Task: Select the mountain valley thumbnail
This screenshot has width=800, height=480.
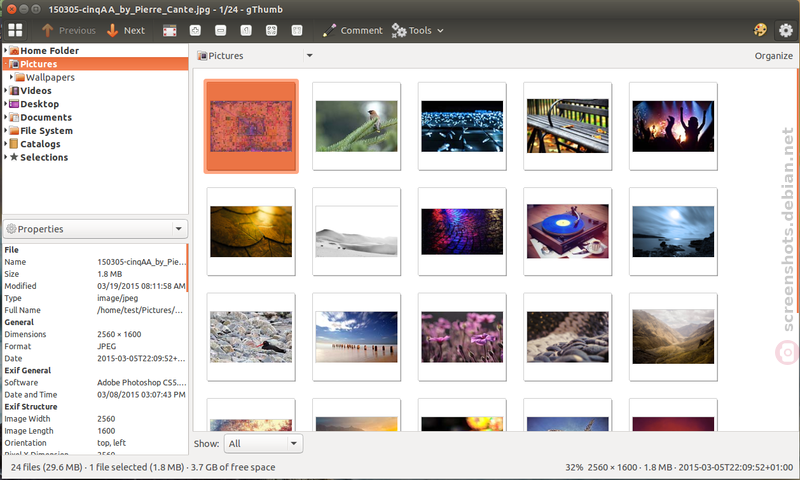Action: pos(673,337)
